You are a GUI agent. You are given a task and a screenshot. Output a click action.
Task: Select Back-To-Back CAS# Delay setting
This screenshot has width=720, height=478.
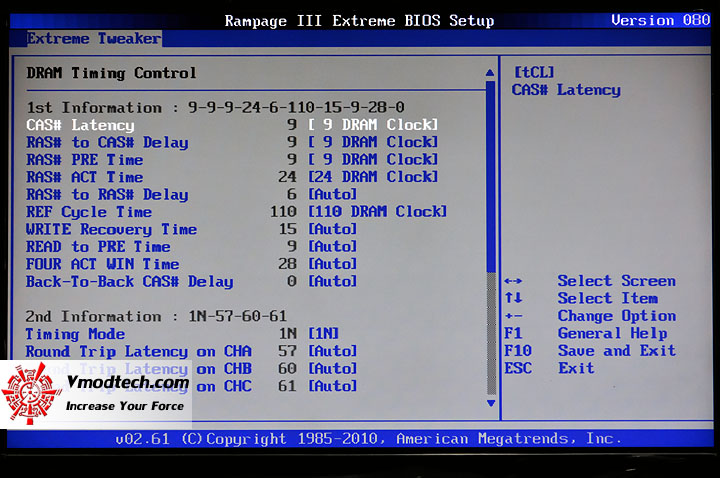click(129, 281)
